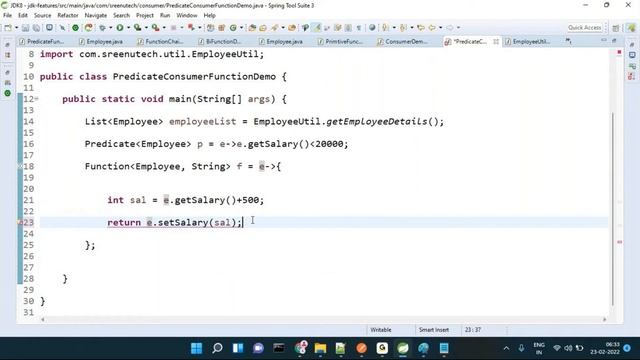640x360 pixels.
Task: Click the green Run button
Action: coord(120,28)
